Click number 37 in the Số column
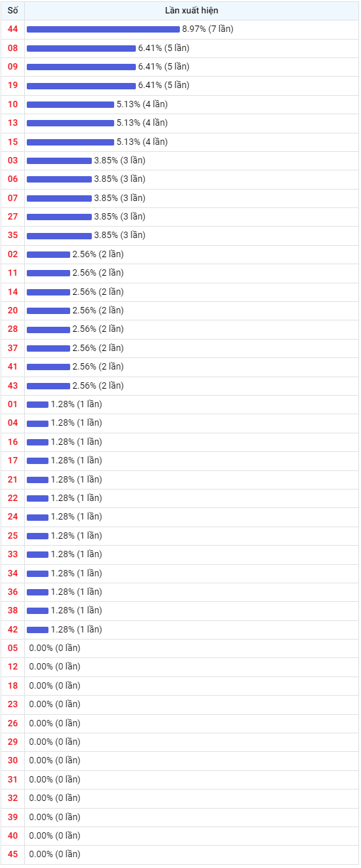The height and width of the screenshot is (868, 361). 13,348
